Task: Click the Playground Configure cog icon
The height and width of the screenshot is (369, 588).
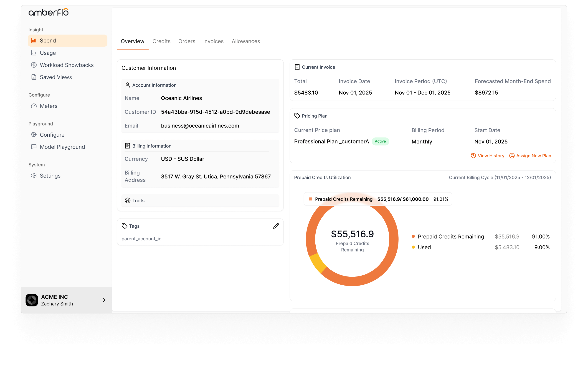Action: pyautogui.click(x=34, y=135)
